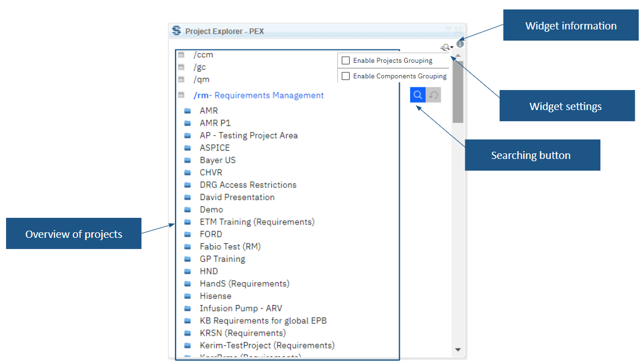
Task: Check the grouping box for components
Action: [x=345, y=76]
